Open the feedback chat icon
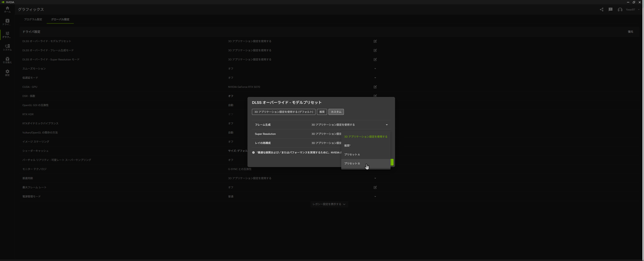 pyautogui.click(x=611, y=9)
